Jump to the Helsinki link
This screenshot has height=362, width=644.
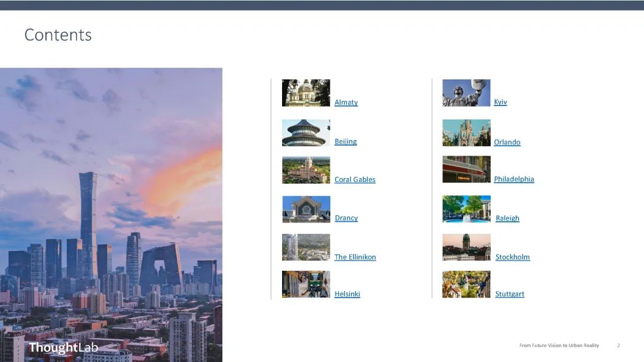[347, 294]
